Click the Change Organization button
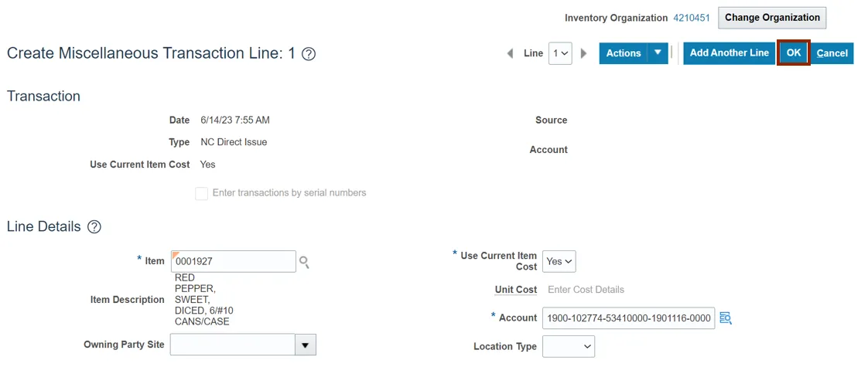This screenshot has width=868, height=367. [772, 18]
